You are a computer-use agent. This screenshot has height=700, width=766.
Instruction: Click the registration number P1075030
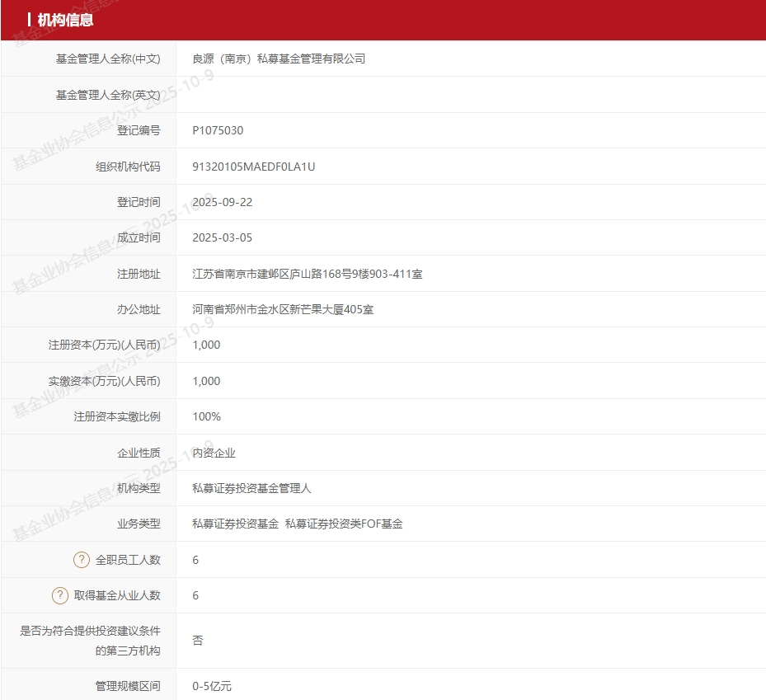pyautogui.click(x=218, y=130)
